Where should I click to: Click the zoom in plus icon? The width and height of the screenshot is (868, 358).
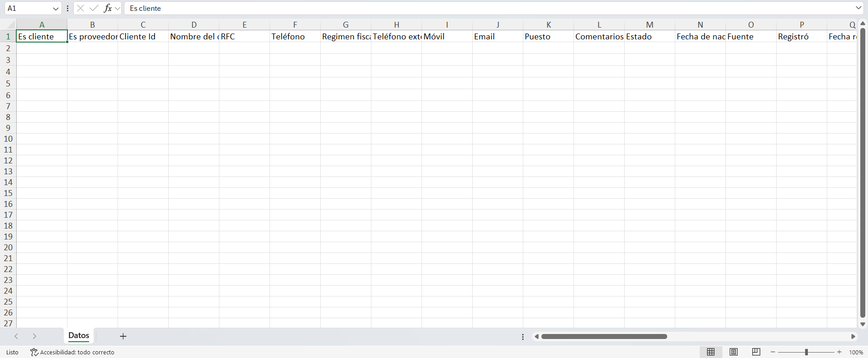click(840, 352)
